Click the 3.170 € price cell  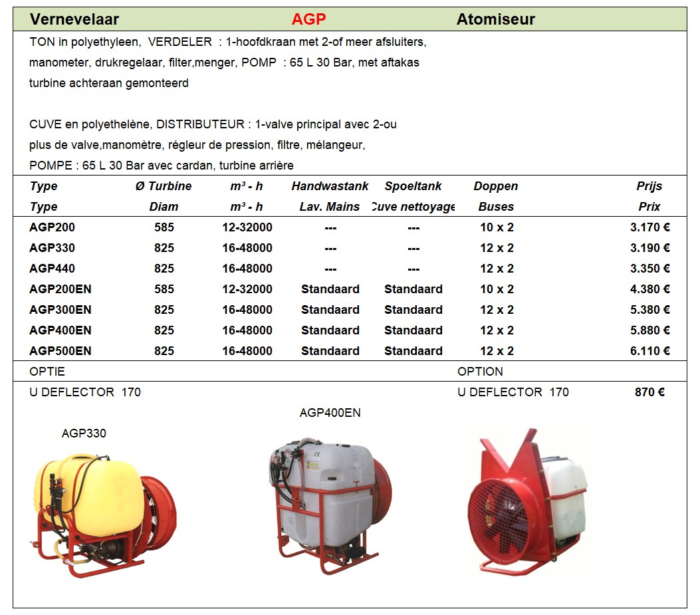[x=649, y=227]
